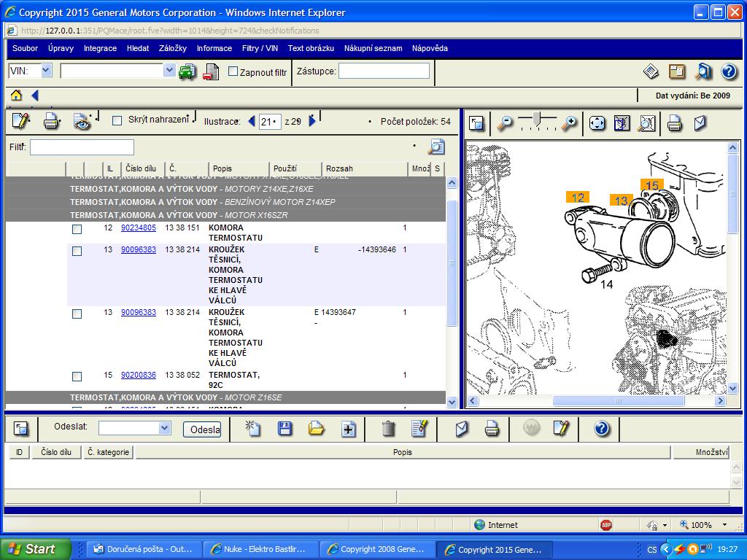
Task: Click into the 'Zástupce' input field
Action: point(384,71)
